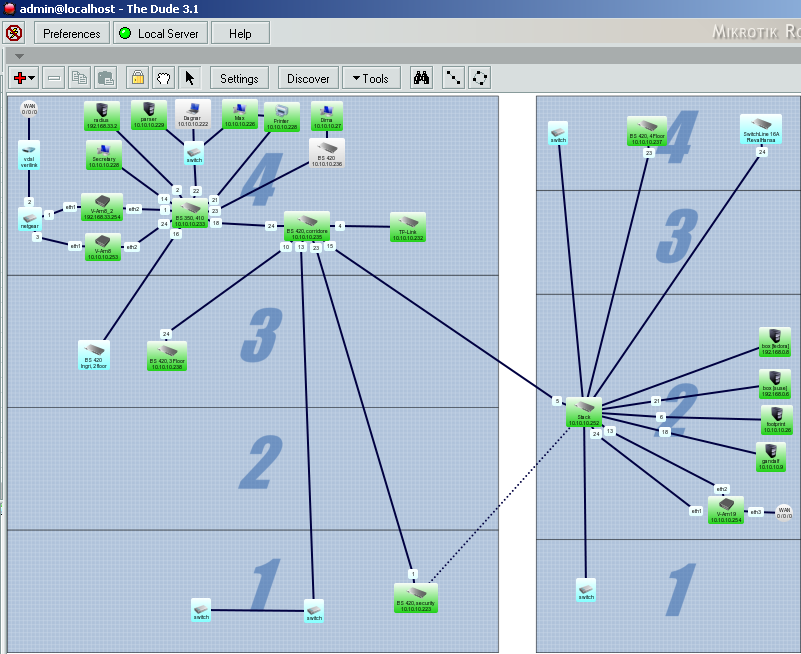Select the radius server node 192.168.33.2
The width and height of the screenshot is (801, 654).
(102, 115)
